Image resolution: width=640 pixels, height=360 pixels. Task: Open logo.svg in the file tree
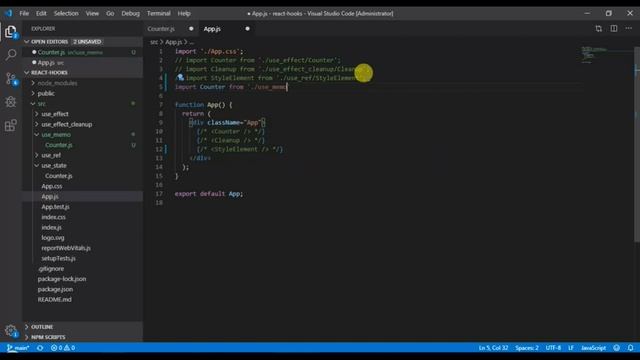tap(53, 238)
